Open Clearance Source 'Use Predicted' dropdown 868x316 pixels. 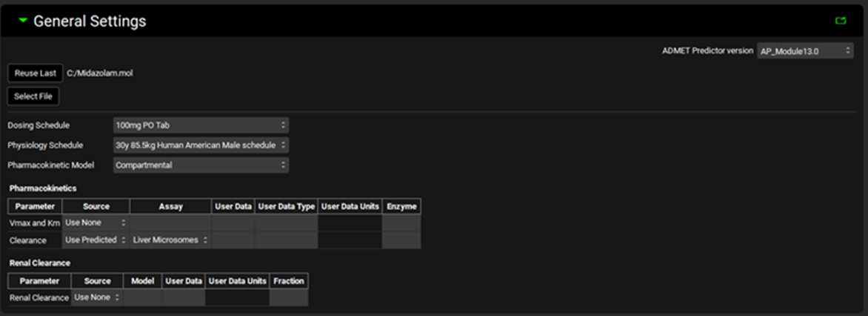pos(96,240)
